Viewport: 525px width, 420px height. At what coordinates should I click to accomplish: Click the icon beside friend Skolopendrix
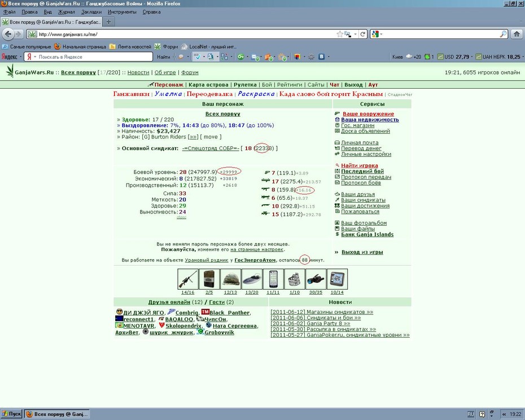161,325
